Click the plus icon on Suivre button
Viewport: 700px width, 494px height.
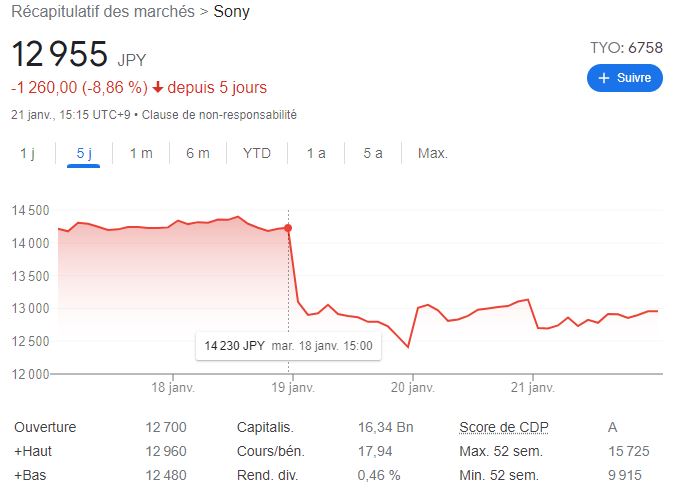click(x=603, y=78)
